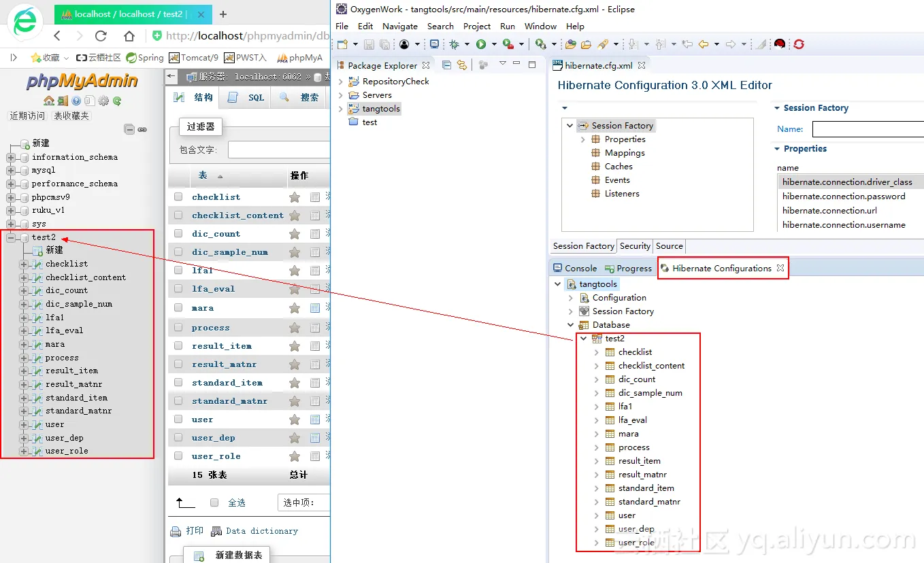Click 包含文字 filter text field
924x563 pixels.
[x=279, y=150]
